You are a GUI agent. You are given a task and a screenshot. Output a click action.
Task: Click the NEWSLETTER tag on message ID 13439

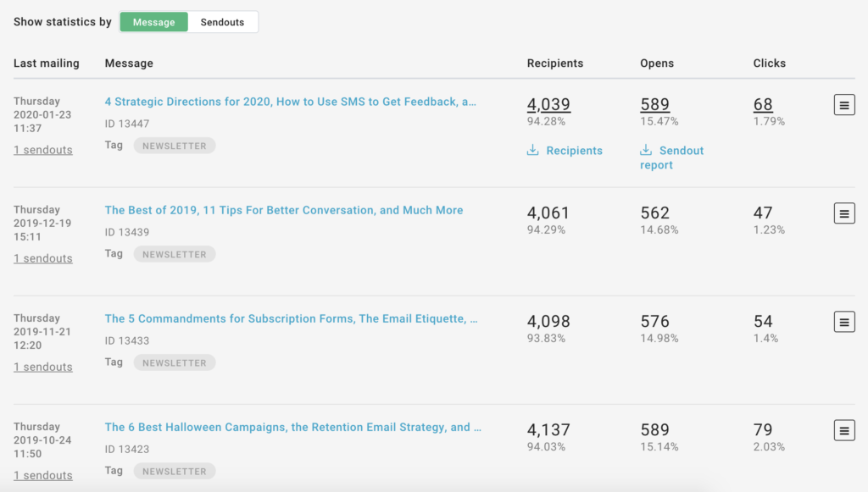pos(174,254)
